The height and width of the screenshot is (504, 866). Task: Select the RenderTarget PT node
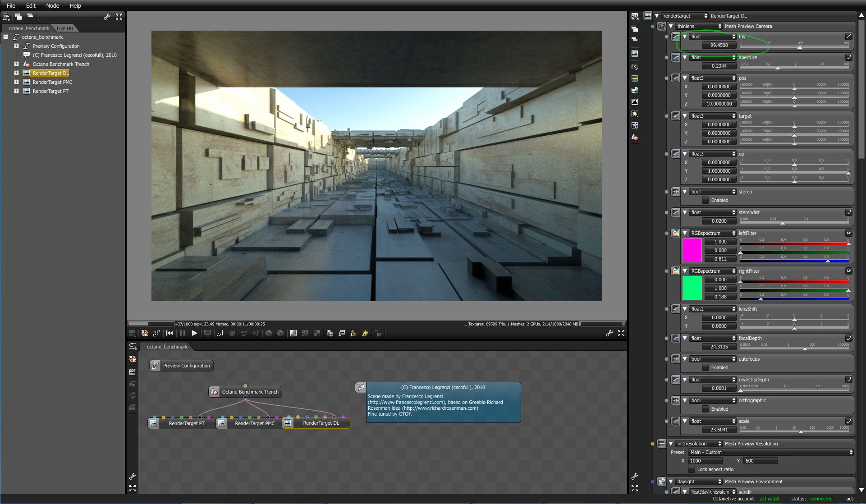pyautogui.click(x=186, y=423)
